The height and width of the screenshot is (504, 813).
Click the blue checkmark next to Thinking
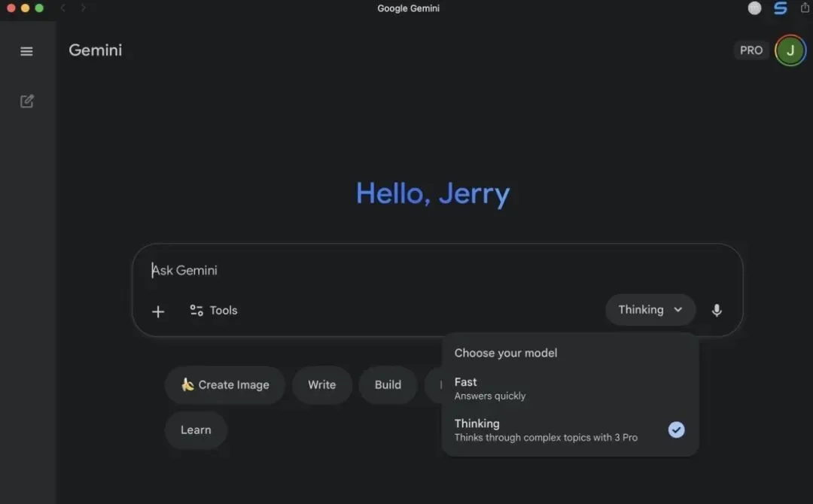point(676,430)
